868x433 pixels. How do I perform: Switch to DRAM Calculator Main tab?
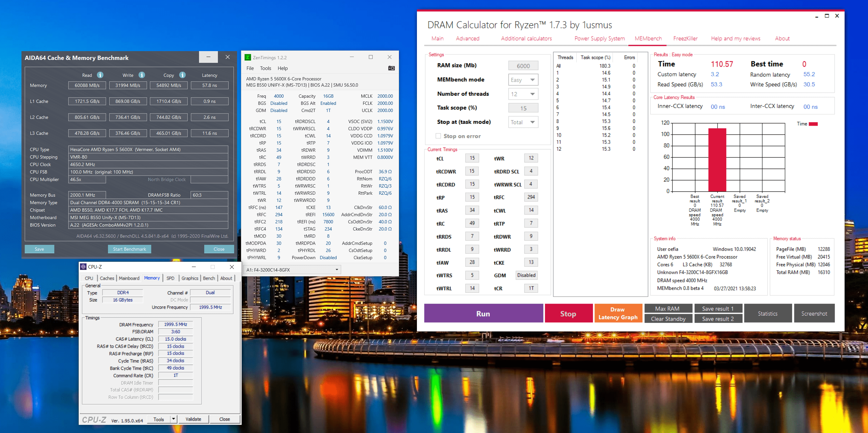437,38
